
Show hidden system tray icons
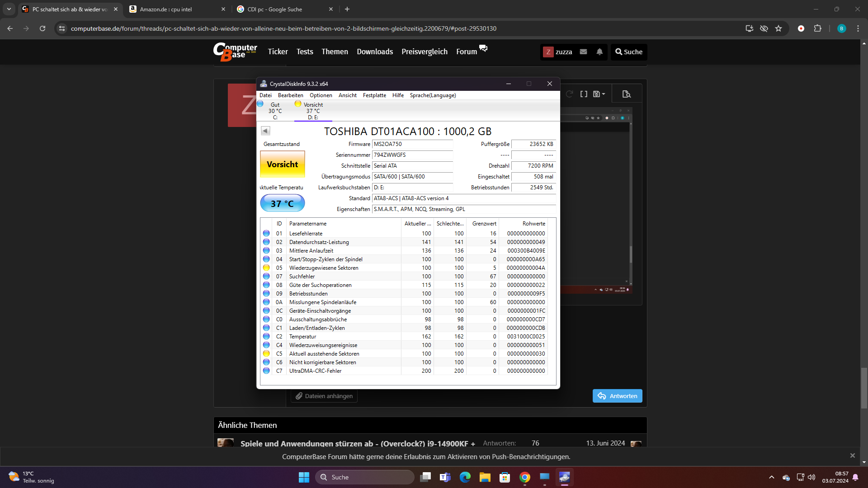(x=772, y=477)
